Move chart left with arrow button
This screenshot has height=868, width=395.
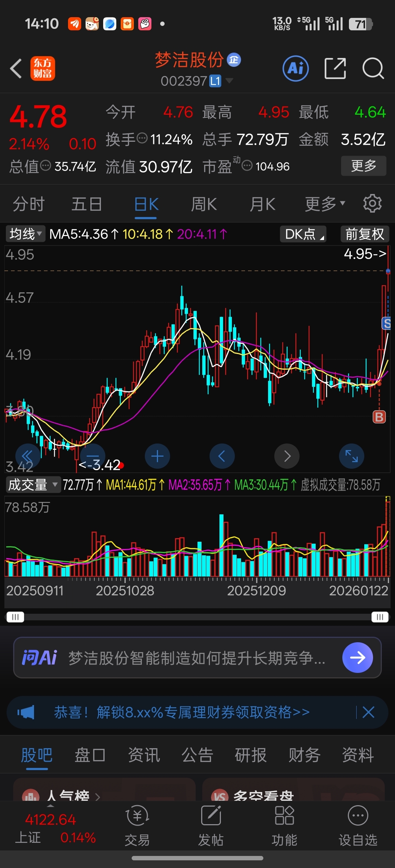(222, 456)
